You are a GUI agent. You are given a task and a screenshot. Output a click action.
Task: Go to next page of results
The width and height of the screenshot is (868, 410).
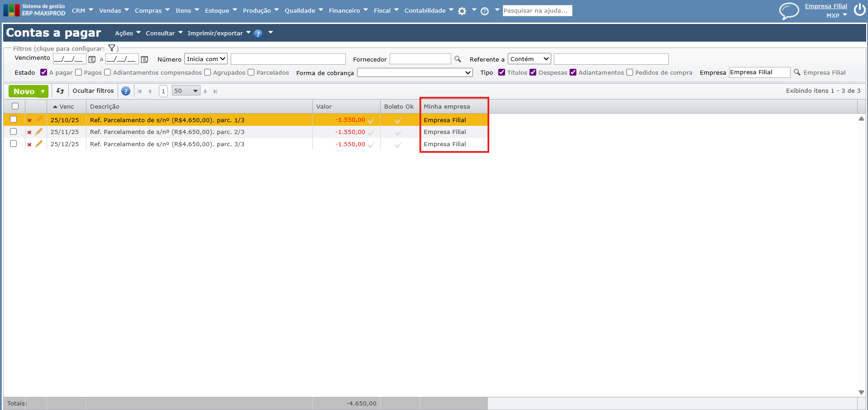tap(205, 91)
